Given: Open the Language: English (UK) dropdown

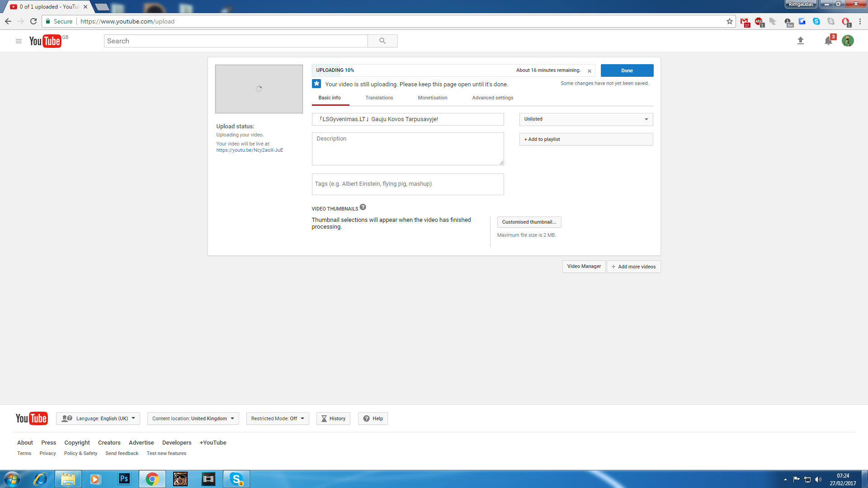Looking at the screenshot, I should coord(98,418).
